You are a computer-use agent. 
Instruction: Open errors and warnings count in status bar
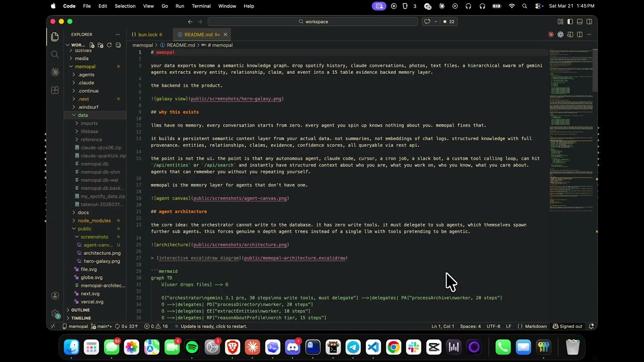156,326
